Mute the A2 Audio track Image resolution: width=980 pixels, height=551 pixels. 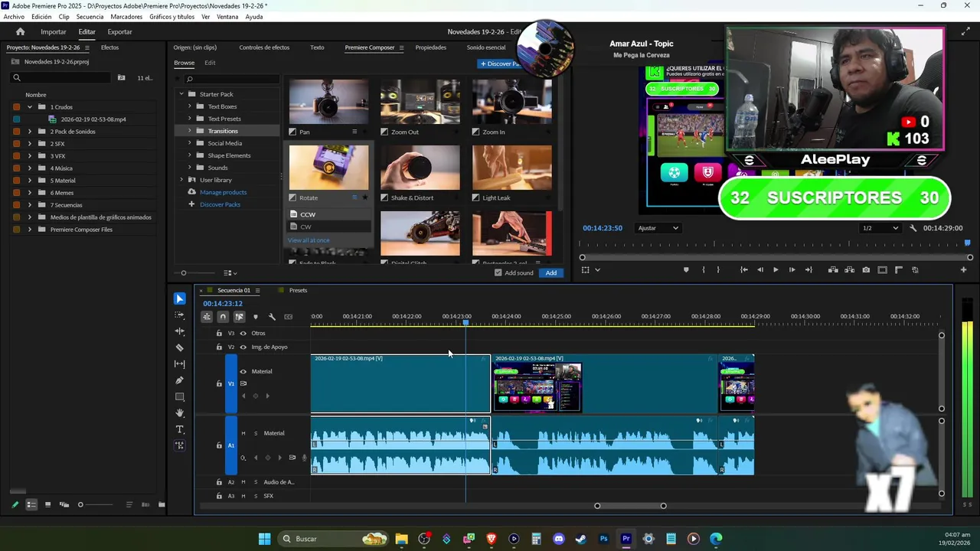(243, 482)
